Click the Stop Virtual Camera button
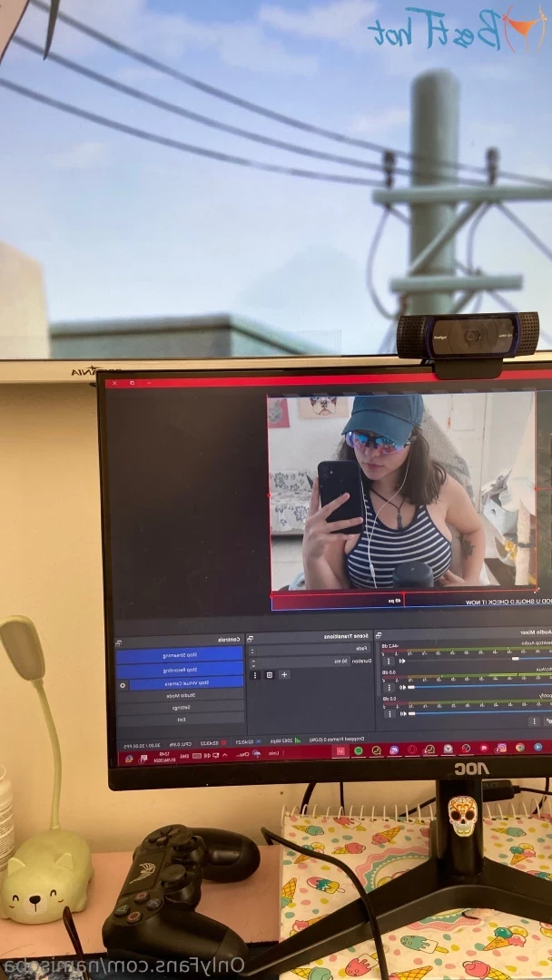552x980 pixels. point(186,682)
